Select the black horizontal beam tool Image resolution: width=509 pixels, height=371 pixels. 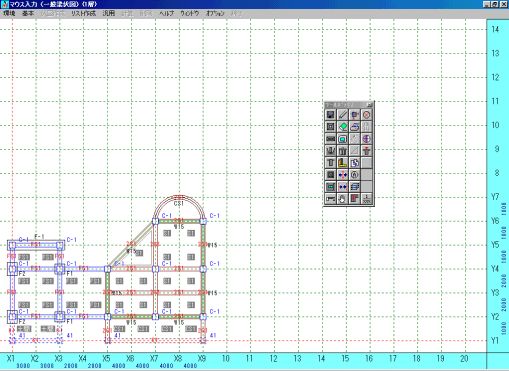tap(330, 139)
